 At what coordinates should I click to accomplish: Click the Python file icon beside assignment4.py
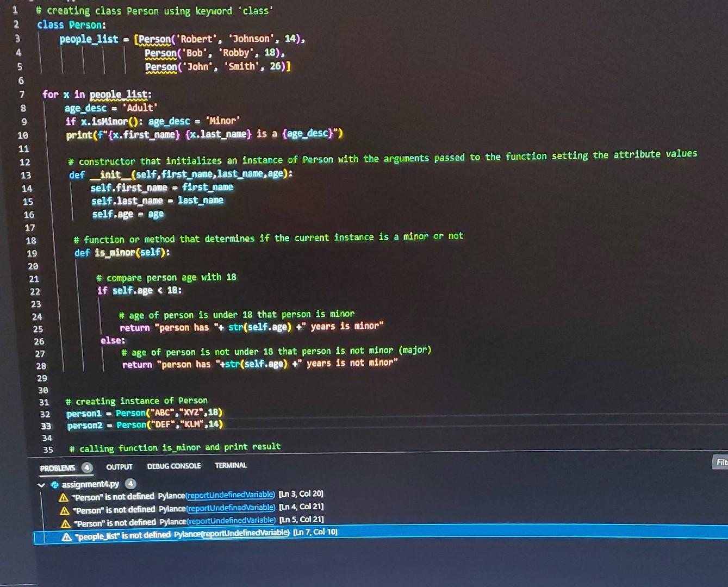click(54, 484)
